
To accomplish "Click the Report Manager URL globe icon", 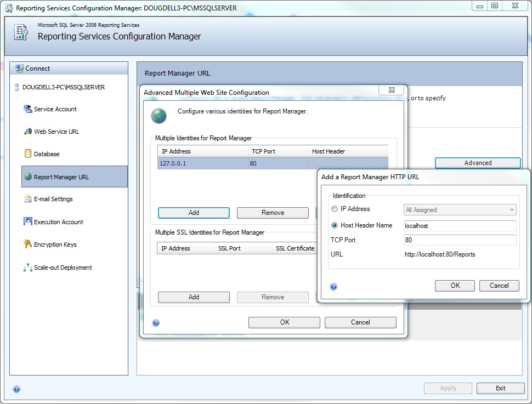I will 28,177.
